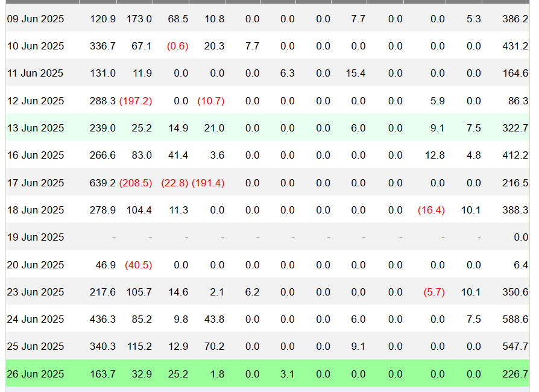This screenshot has width=539, height=392.
Task: Select the 21.0 cell
Action: (x=214, y=128)
